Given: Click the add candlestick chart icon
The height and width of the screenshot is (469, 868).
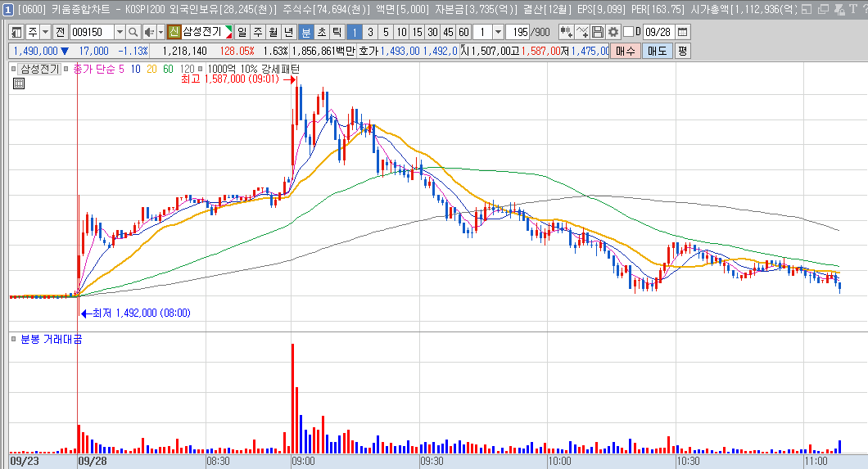Looking at the screenshot, I should 566,32.
